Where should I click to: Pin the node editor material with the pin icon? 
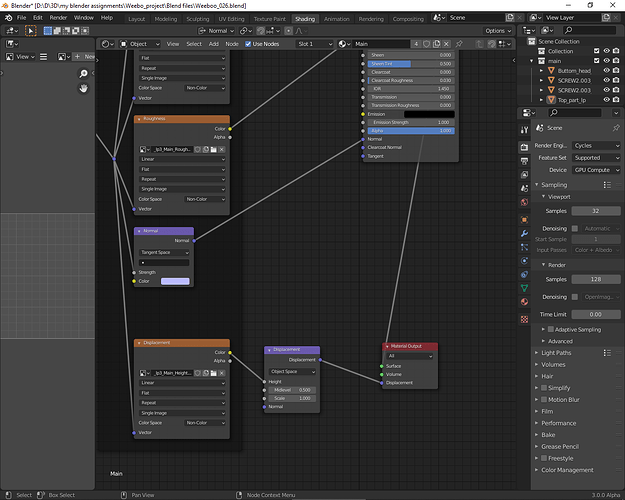tap(459, 44)
